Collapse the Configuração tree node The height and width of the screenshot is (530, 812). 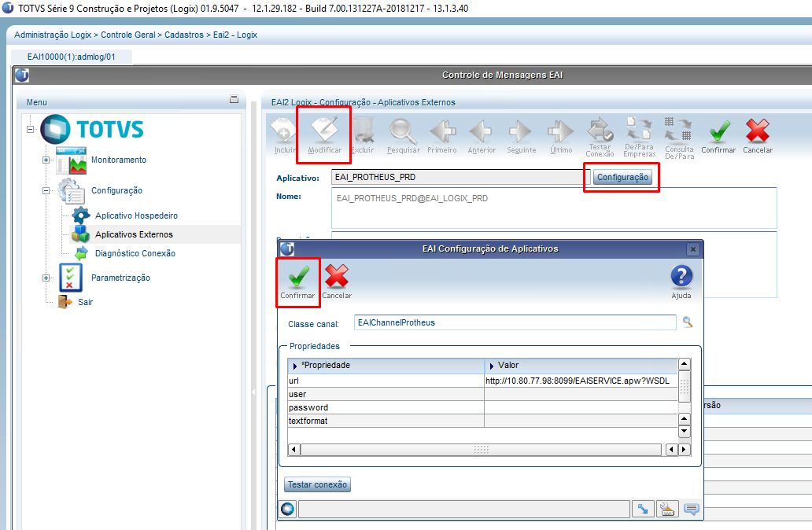coord(46,190)
